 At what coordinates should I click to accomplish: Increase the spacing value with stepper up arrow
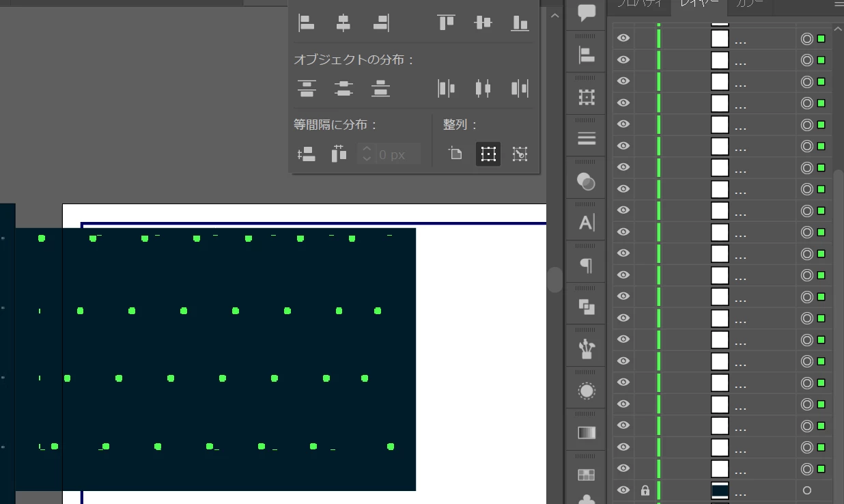tap(367, 150)
